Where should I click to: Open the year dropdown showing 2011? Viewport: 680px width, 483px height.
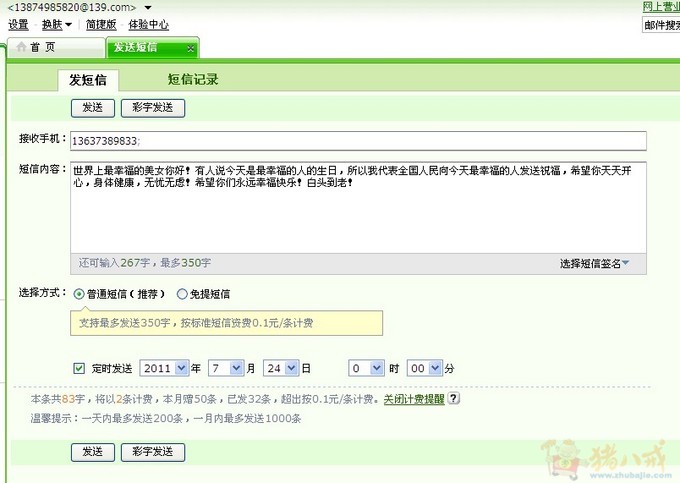coord(164,369)
